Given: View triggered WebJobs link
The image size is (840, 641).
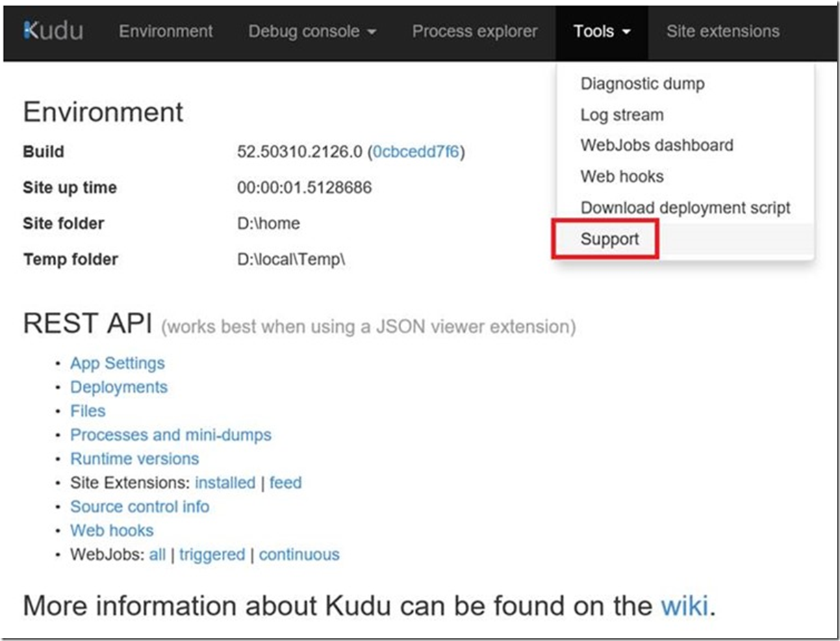Looking at the screenshot, I should pos(212,554).
